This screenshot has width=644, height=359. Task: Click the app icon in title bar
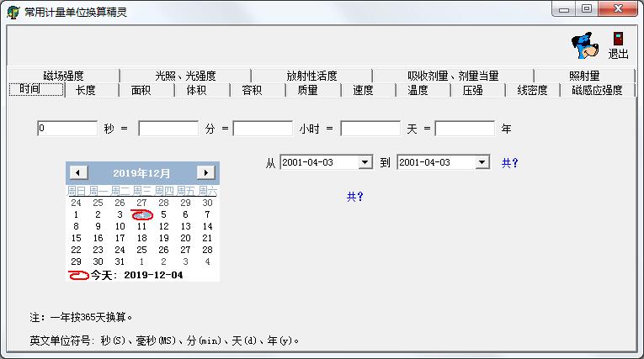click(x=13, y=13)
